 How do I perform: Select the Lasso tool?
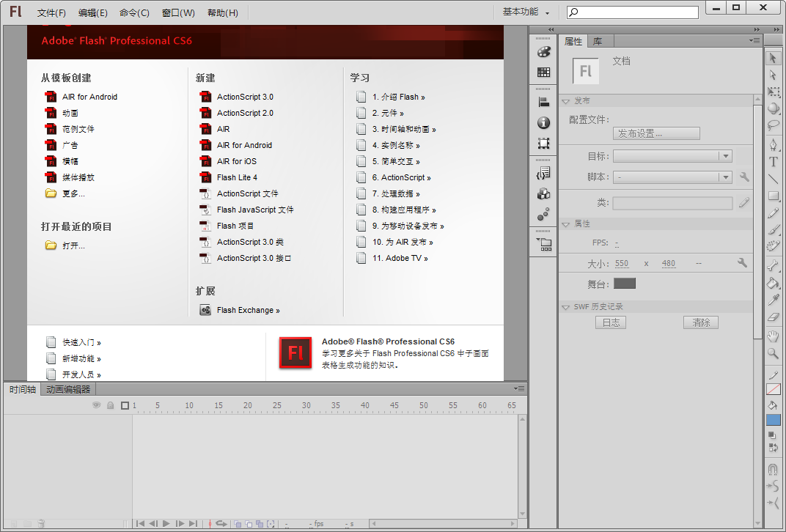pyautogui.click(x=773, y=125)
